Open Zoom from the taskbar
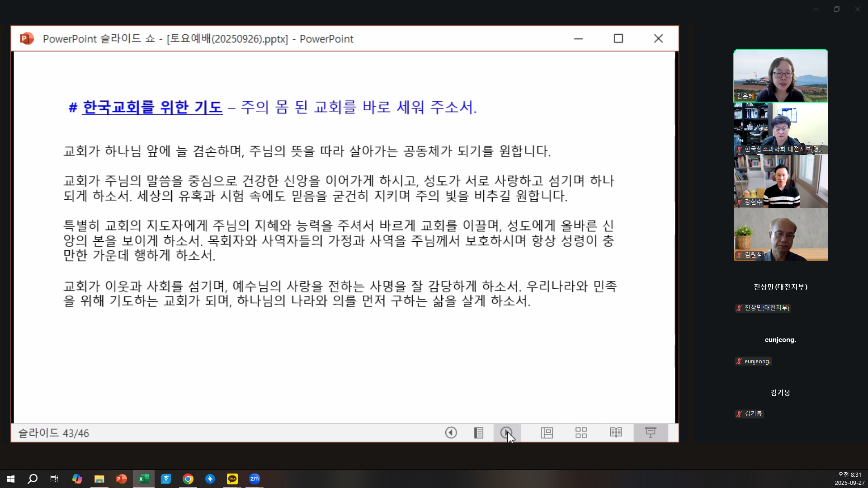 pos(255,479)
